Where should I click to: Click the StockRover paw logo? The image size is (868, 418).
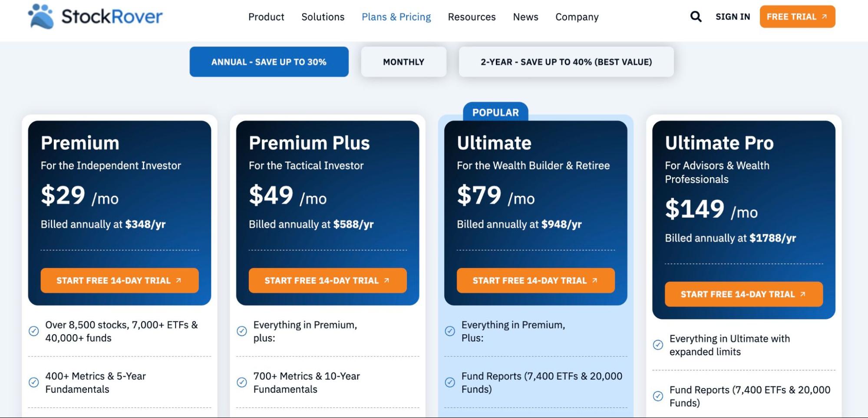[x=41, y=17]
